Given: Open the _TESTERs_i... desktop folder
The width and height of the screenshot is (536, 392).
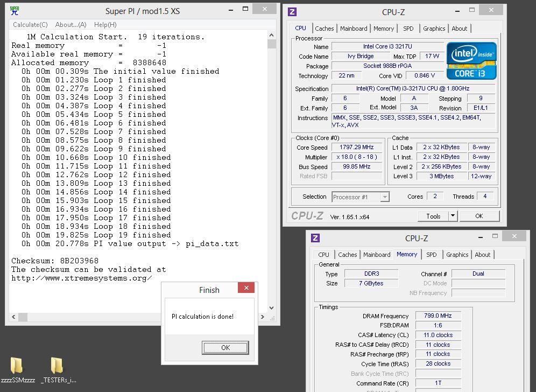Looking at the screenshot, I should click(58, 370).
